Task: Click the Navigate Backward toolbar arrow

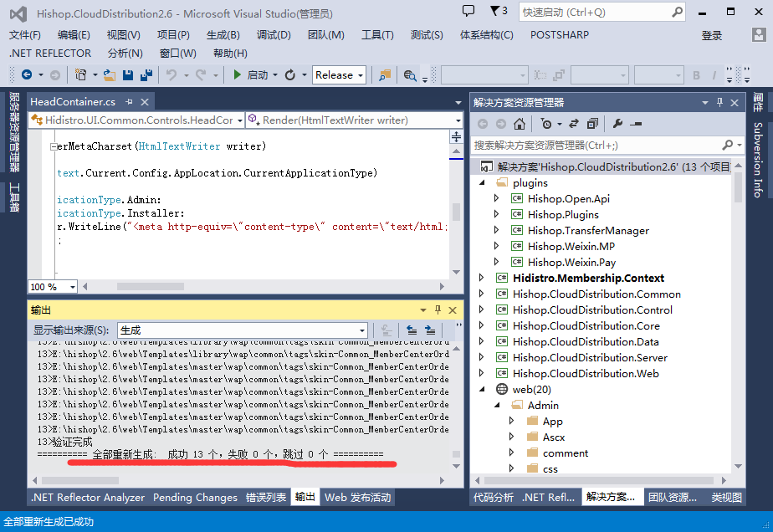Action: 27,75
